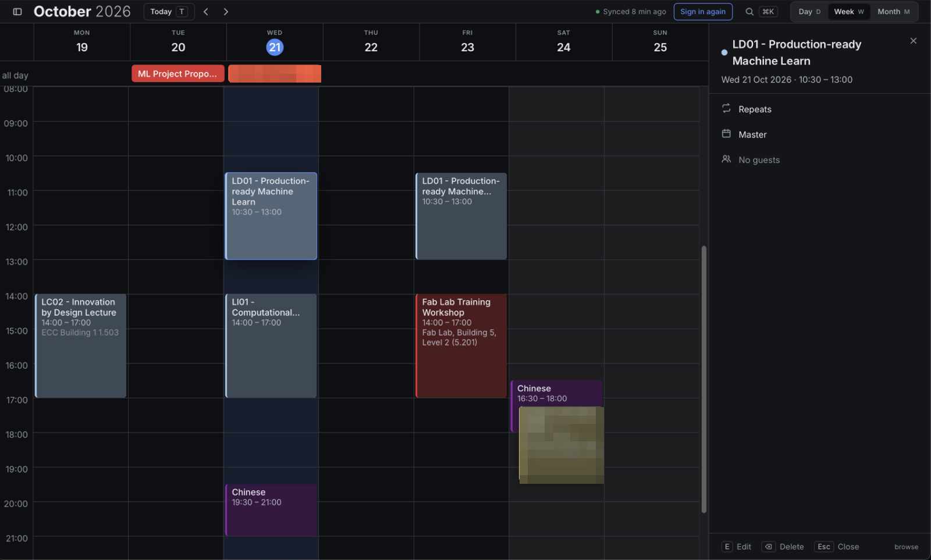Image resolution: width=931 pixels, height=560 pixels.
Task: Select Saturday 24 column header
Action: [x=564, y=42]
